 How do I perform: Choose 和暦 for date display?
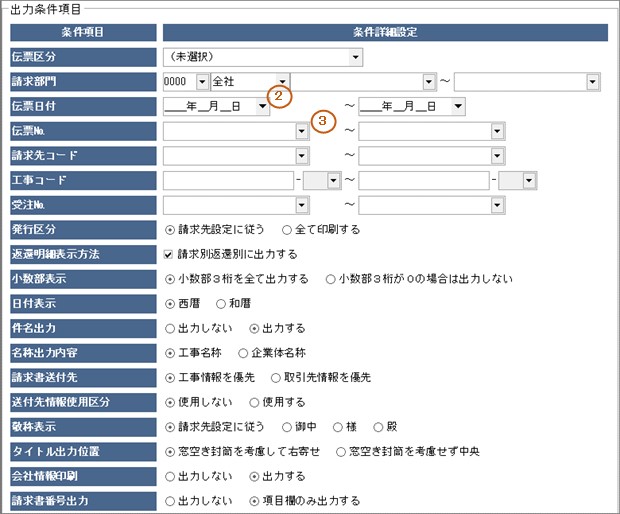[222, 303]
